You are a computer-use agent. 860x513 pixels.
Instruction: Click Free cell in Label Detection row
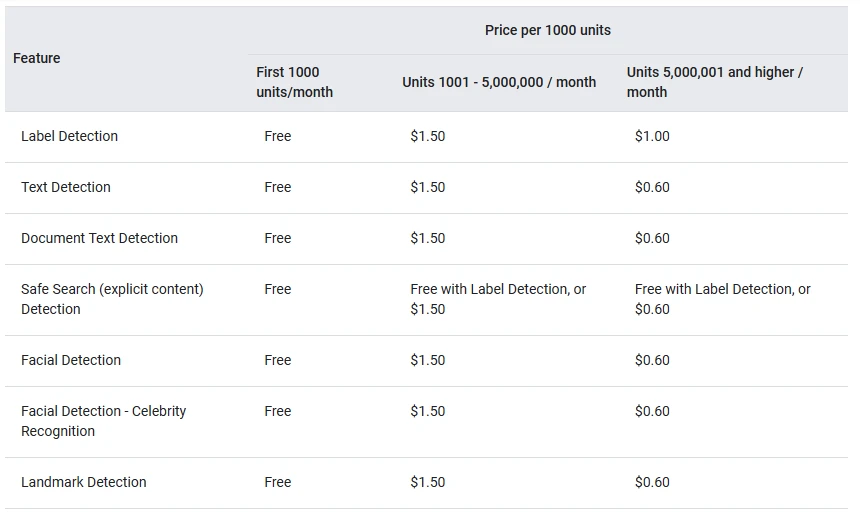[278, 136]
